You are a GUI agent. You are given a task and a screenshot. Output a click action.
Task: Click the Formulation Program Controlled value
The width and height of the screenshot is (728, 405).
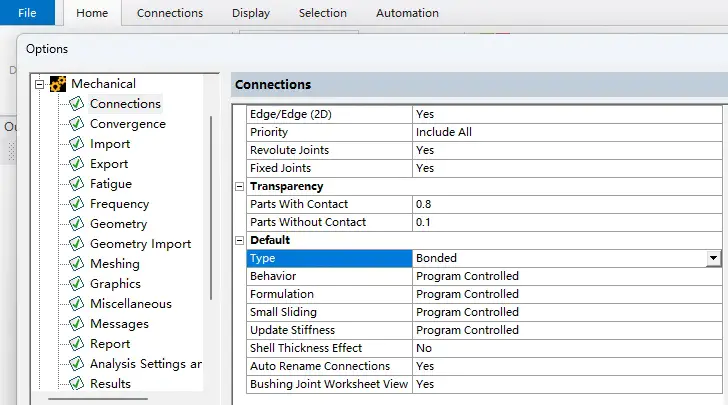click(x=567, y=294)
